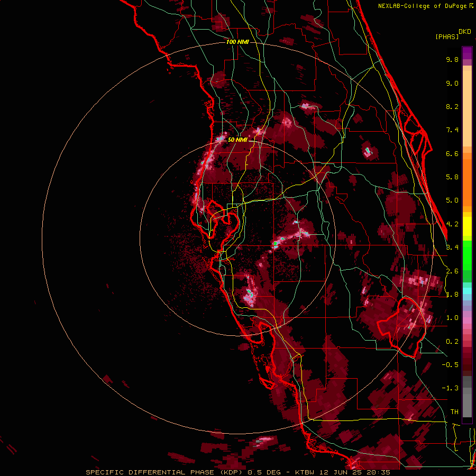476x476 pixels.
Task: Click the Specific Differential Phase caption
Action: click(237, 472)
